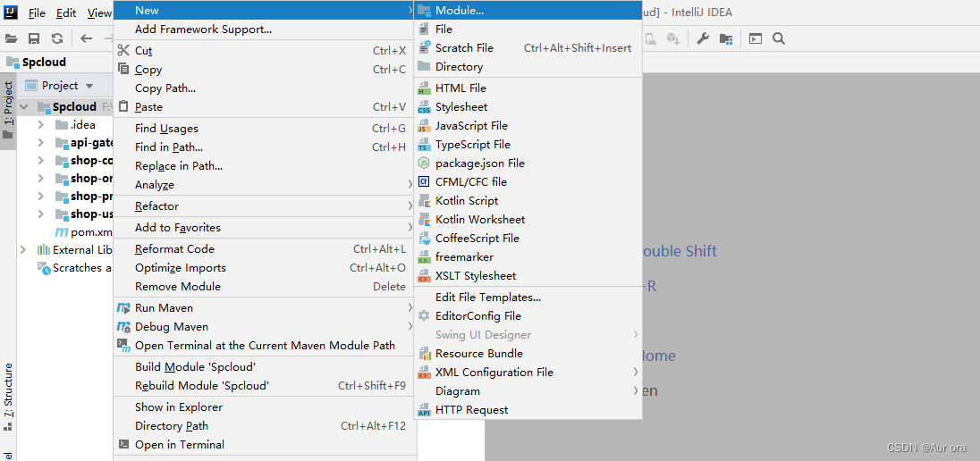
Task: Choose Add Framework Support...
Action: click(x=265, y=29)
